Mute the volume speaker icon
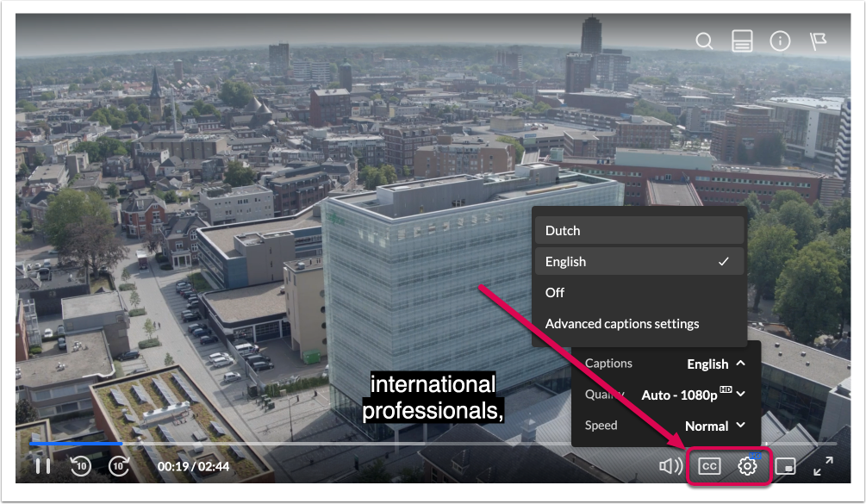Screen dimensions: 866x504 670,466
